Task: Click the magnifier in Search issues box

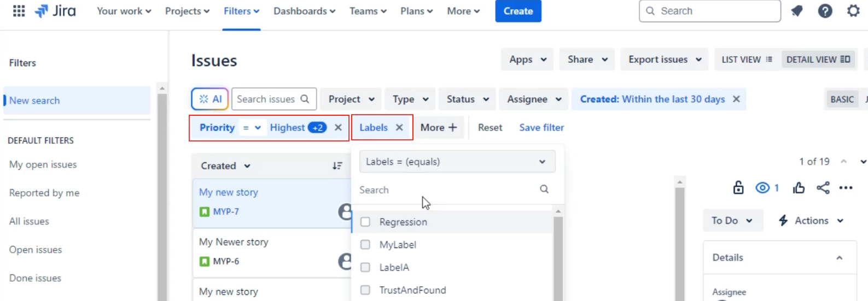Action: (x=305, y=99)
